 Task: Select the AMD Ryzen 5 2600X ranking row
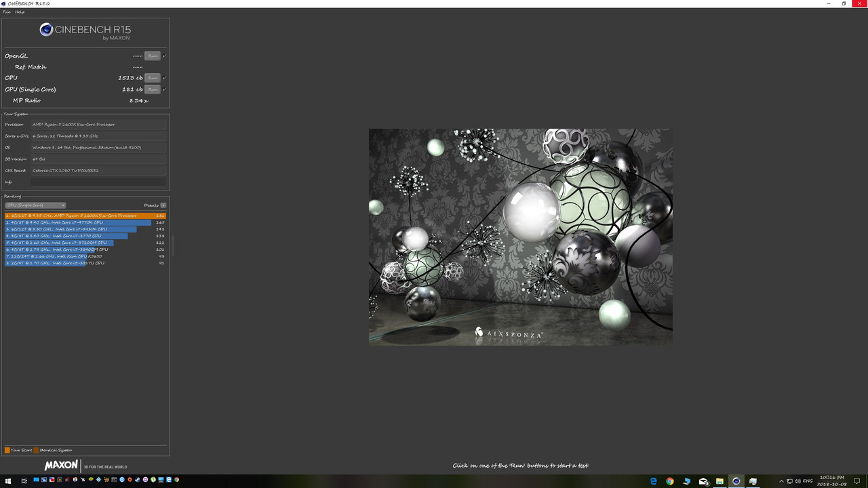point(85,216)
